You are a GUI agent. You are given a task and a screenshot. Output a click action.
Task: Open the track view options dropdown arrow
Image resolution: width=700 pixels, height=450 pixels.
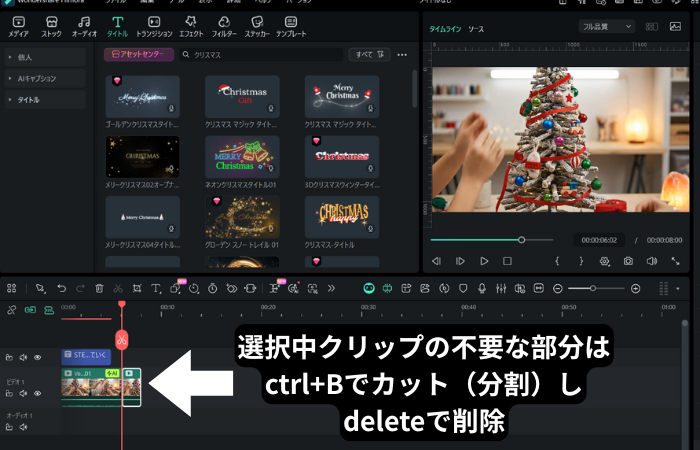click(678, 289)
